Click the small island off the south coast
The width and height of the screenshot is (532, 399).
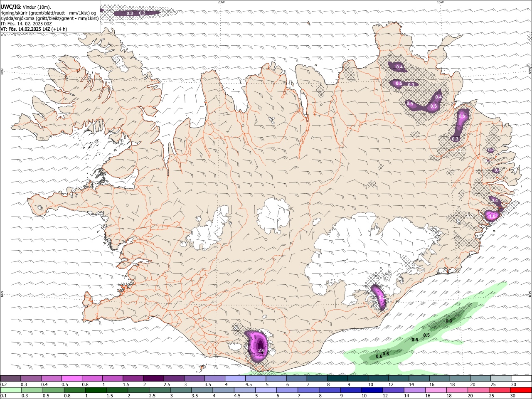(203, 367)
